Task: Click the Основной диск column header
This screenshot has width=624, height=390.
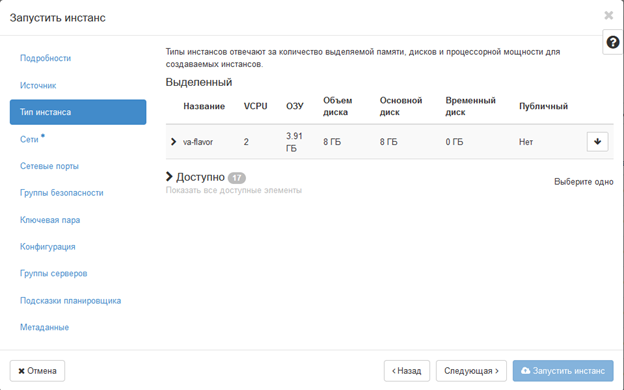Action: click(401, 106)
